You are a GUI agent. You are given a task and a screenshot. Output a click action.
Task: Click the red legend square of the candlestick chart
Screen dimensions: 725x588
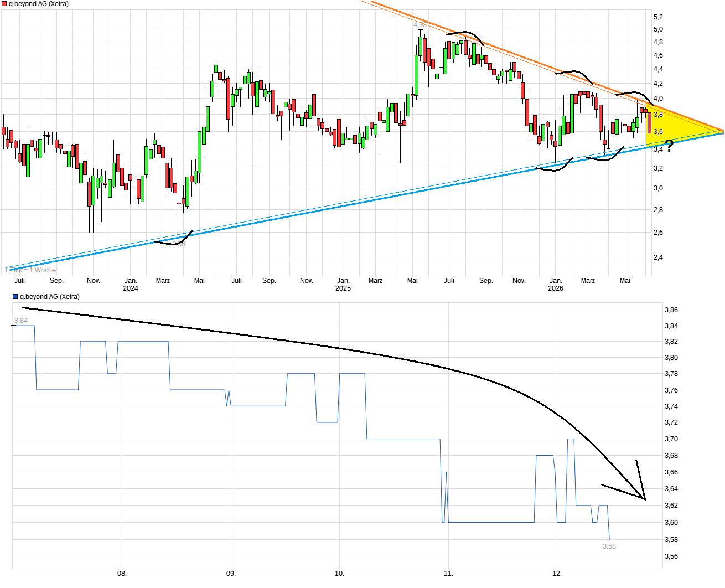4,4
